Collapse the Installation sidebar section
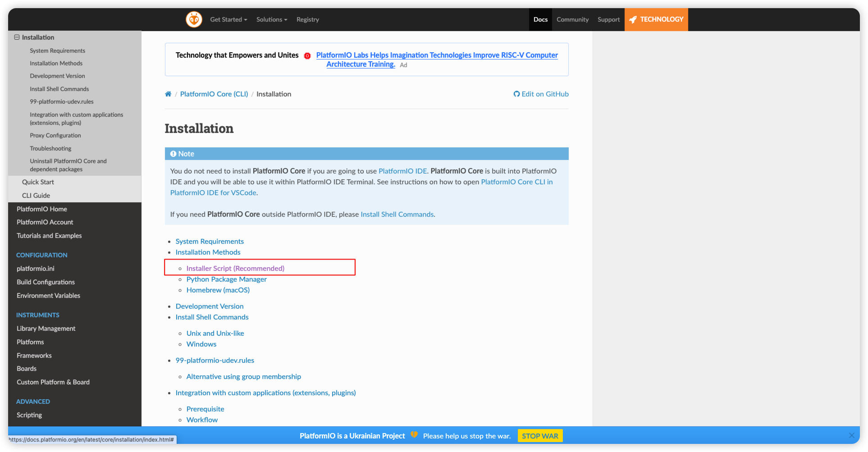Viewport: 868px width, 452px height. 17,37
